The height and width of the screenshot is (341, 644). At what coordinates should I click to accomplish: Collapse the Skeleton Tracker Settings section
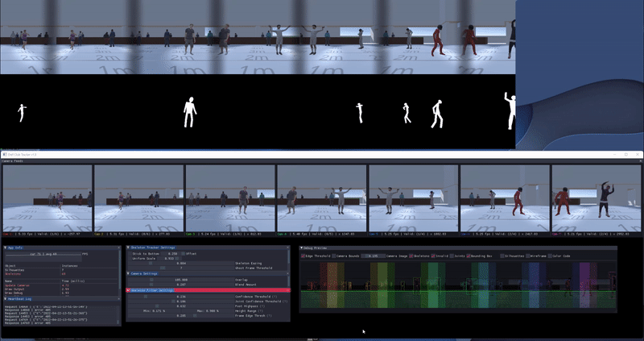(x=129, y=247)
